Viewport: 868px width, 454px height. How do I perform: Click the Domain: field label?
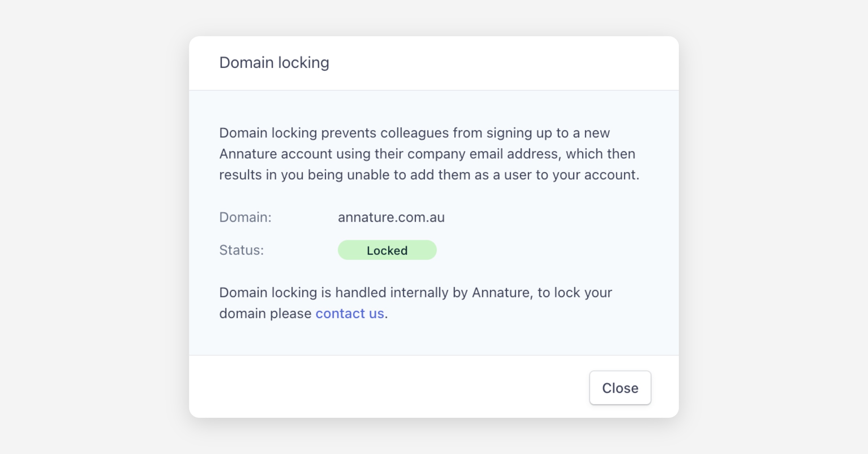(x=245, y=217)
